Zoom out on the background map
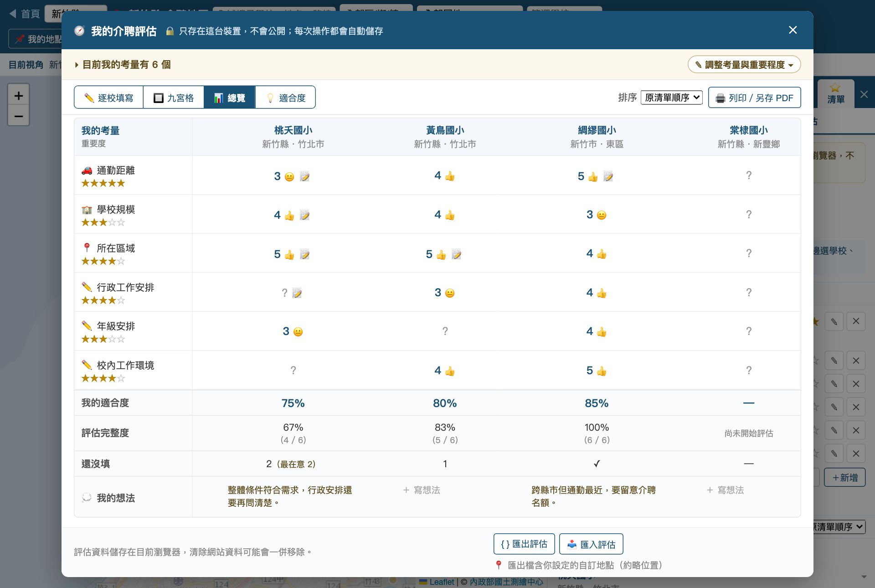Screen dimensions: 875x588 tap(19, 116)
